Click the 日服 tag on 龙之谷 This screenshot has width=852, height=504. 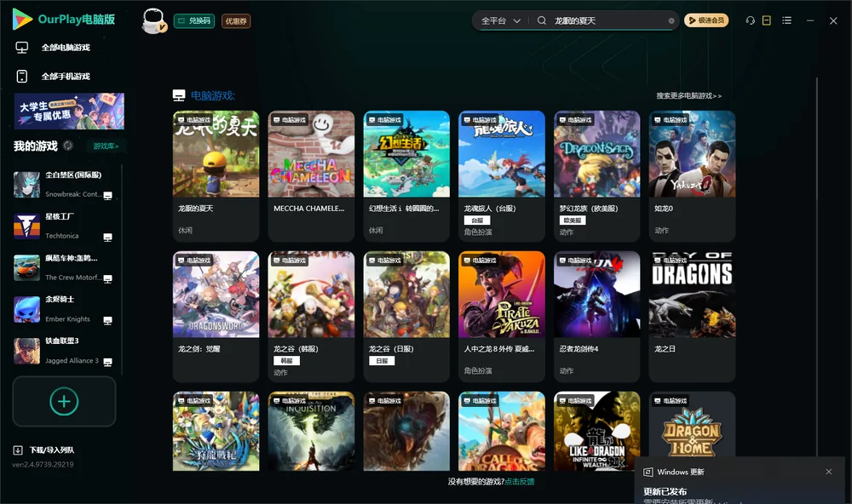click(x=382, y=361)
